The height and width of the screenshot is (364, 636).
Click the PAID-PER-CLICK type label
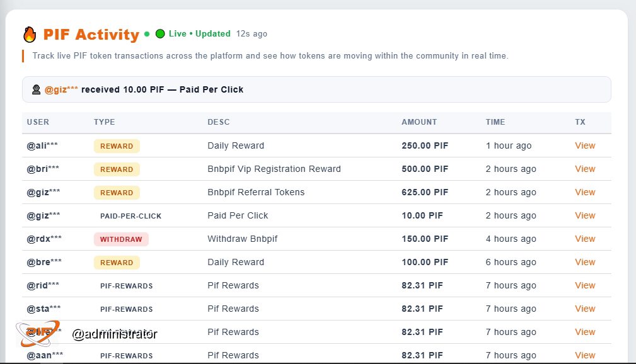[x=130, y=216]
